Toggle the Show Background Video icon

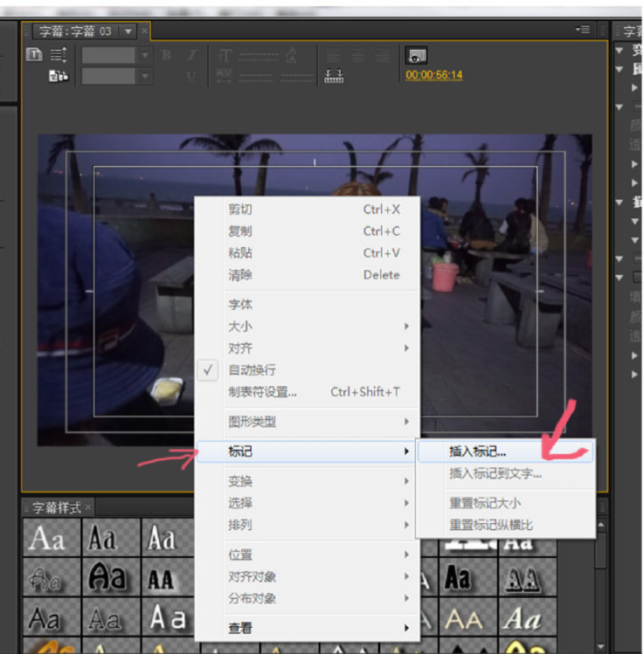417,56
